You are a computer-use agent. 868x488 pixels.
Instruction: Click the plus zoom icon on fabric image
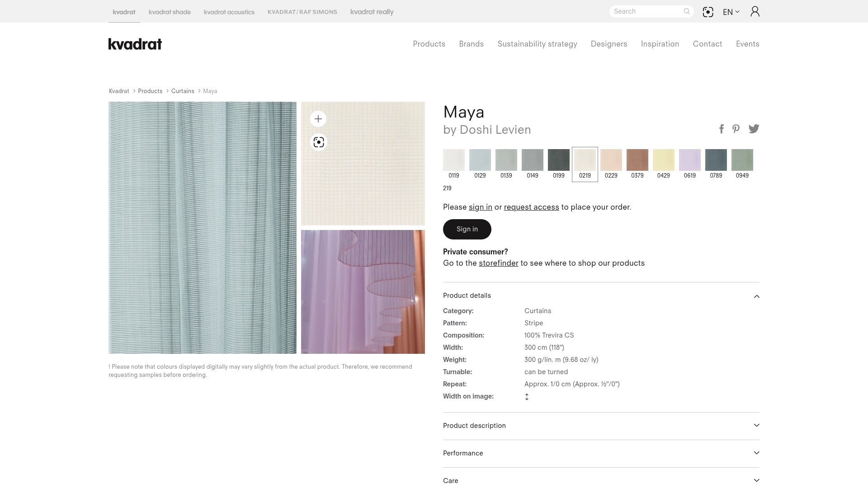point(318,119)
